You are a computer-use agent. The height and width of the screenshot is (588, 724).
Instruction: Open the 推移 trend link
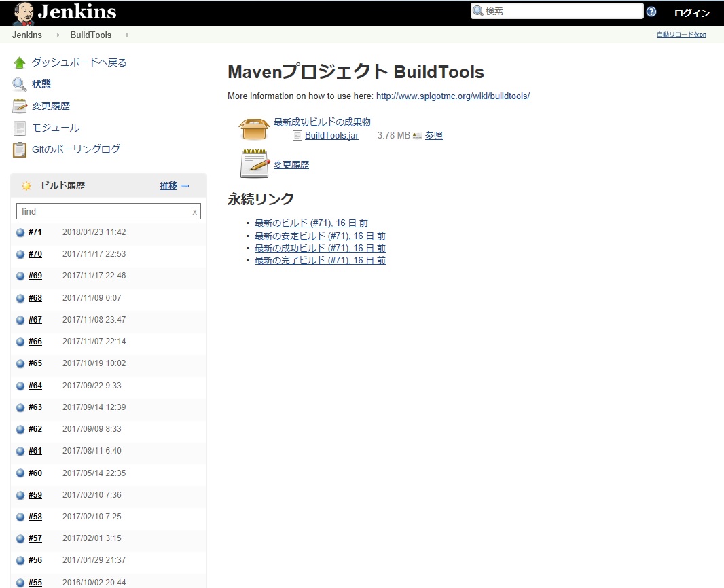click(168, 186)
